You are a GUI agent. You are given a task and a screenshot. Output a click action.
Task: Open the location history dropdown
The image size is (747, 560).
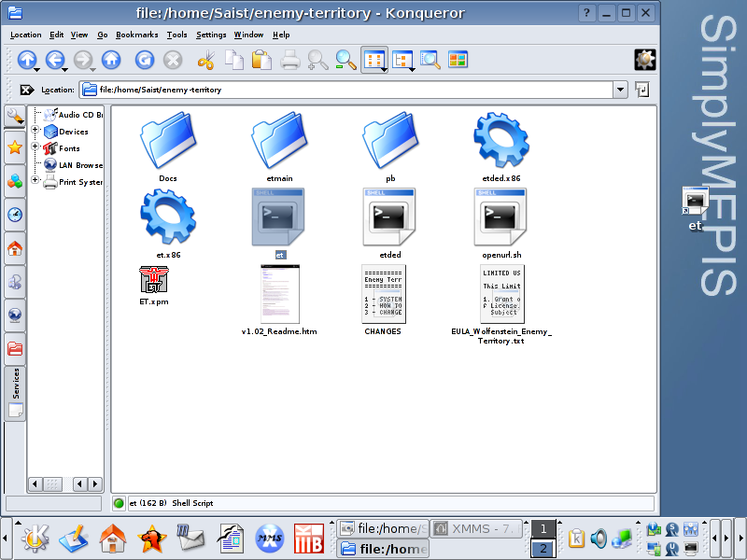[x=620, y=90]
